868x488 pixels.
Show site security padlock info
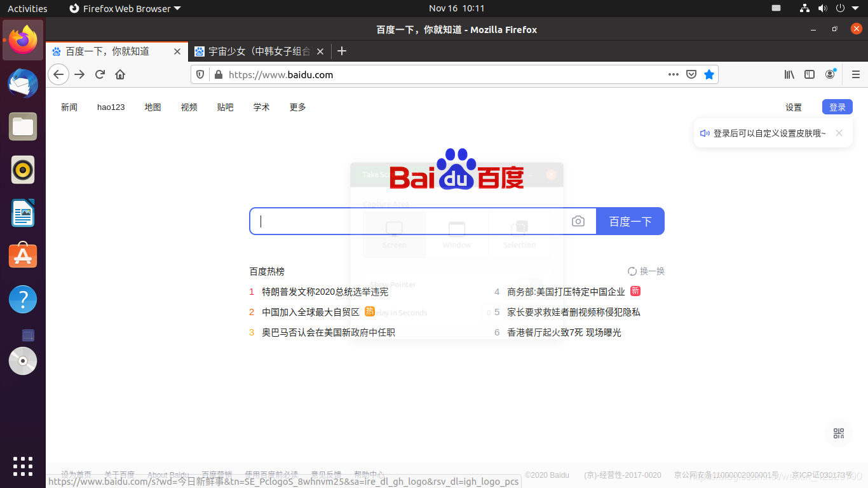click(x=219, y=74)
